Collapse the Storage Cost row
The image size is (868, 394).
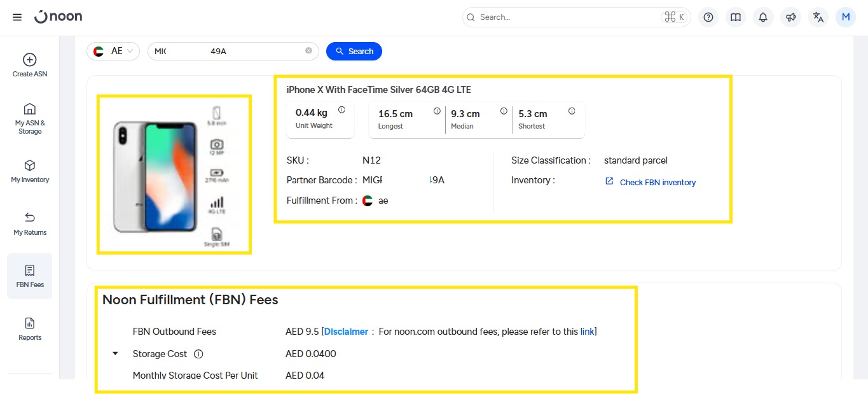click(x=115, y=354)
